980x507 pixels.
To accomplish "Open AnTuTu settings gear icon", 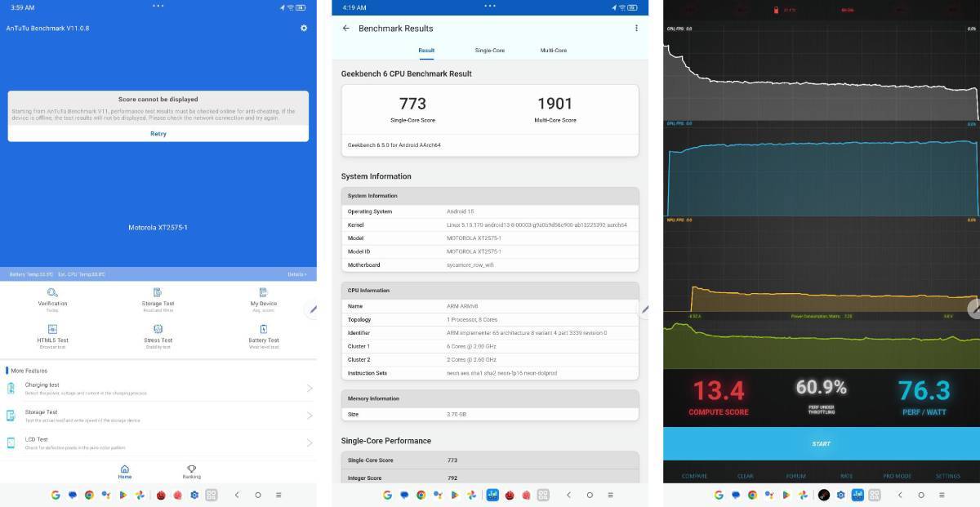I will 304,28.
